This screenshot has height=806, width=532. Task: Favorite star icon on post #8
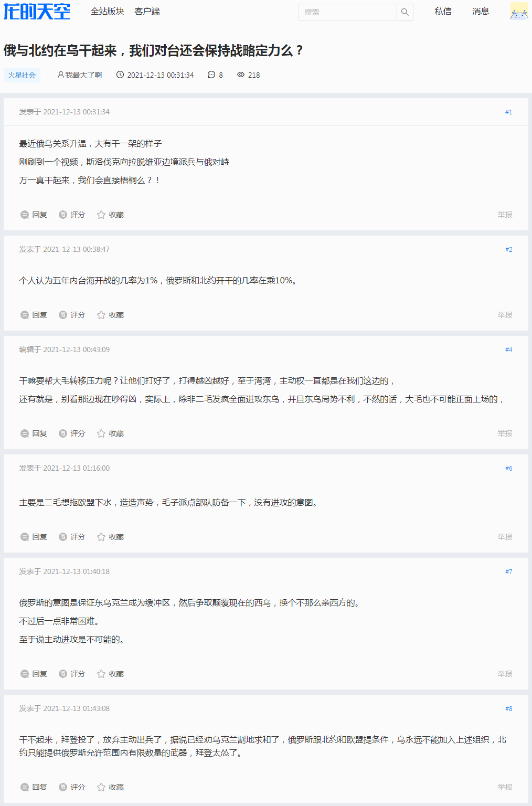tap(101, 787)
